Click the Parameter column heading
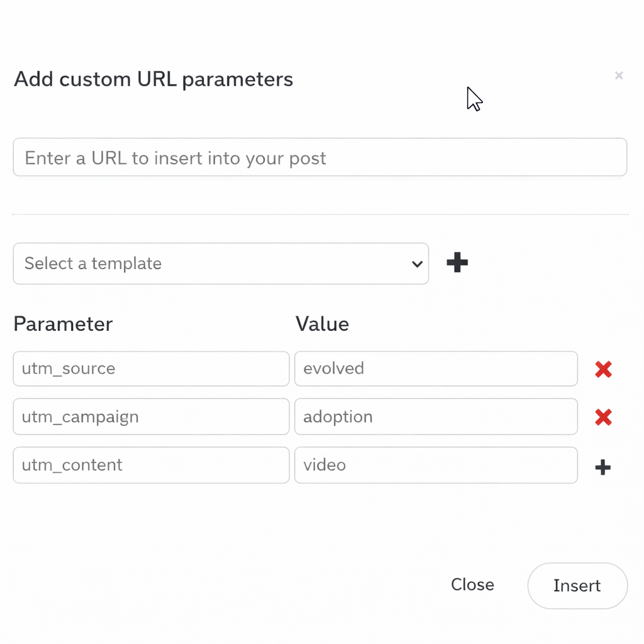Viewport: 644px width, 644px height. (x=63, y=324)
